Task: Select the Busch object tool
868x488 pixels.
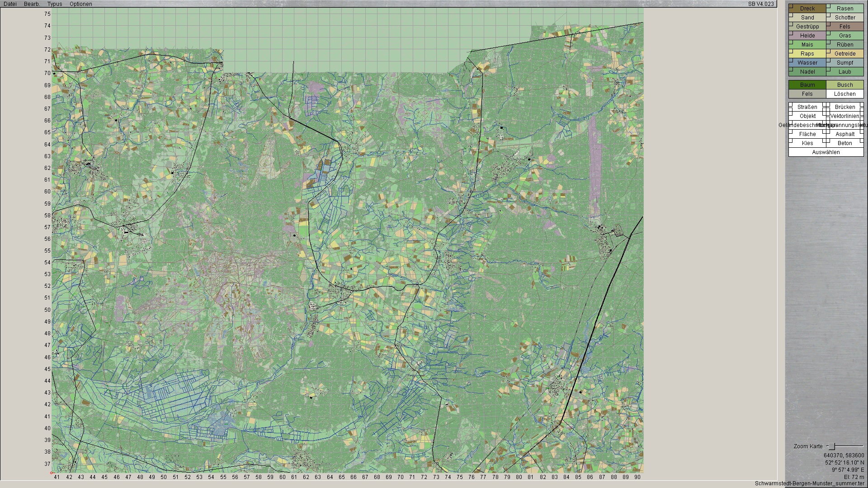Action: coord(845,85)
